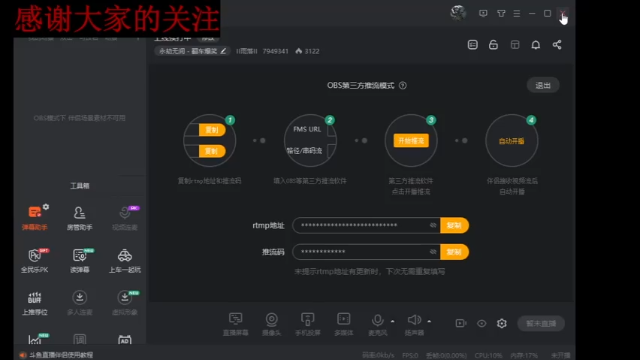
Task: Open the bottom bar settings gear
Action: coord(502,323)
